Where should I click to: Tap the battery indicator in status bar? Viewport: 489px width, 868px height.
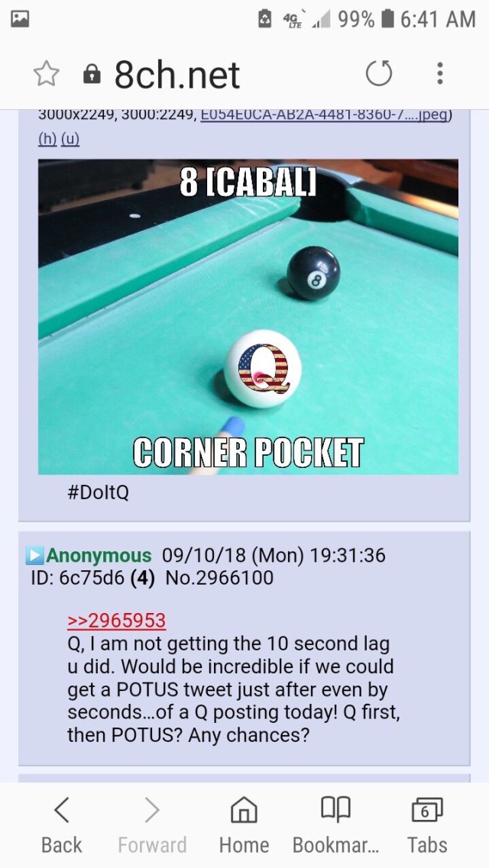(388, 19)
